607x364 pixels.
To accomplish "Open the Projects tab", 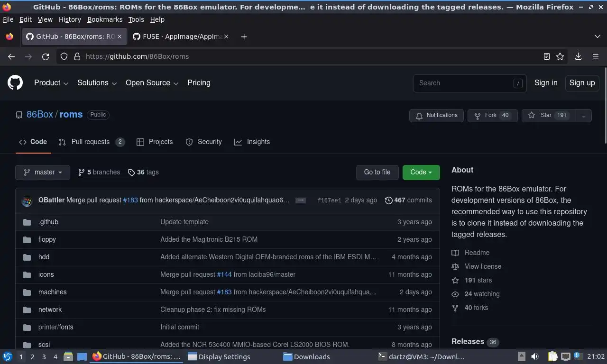I will pos(155,142).
